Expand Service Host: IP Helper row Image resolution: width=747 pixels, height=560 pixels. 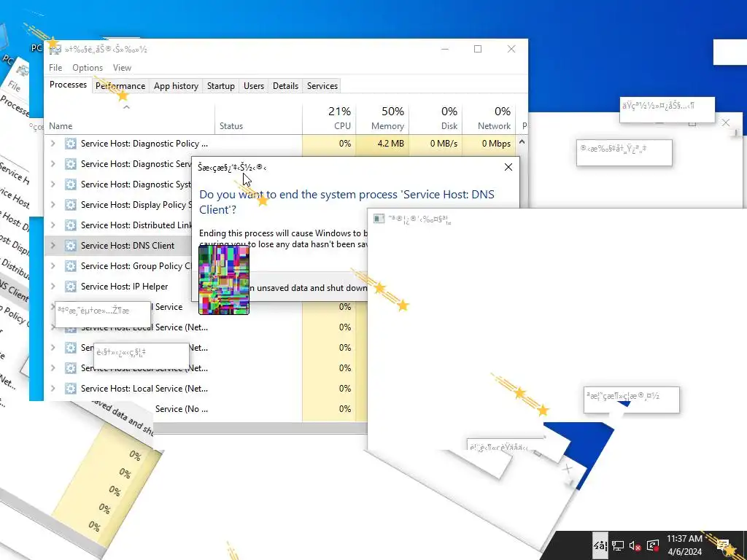coord(53,287)
